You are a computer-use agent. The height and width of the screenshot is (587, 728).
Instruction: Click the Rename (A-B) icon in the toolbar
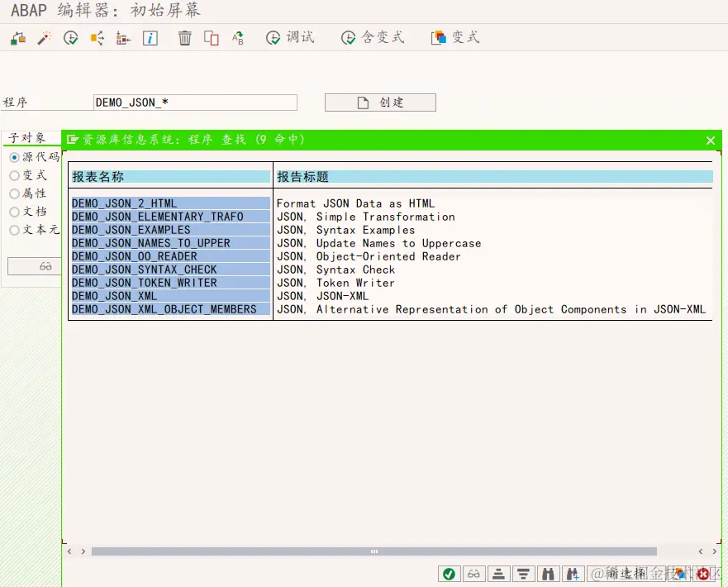coord(239,37)
